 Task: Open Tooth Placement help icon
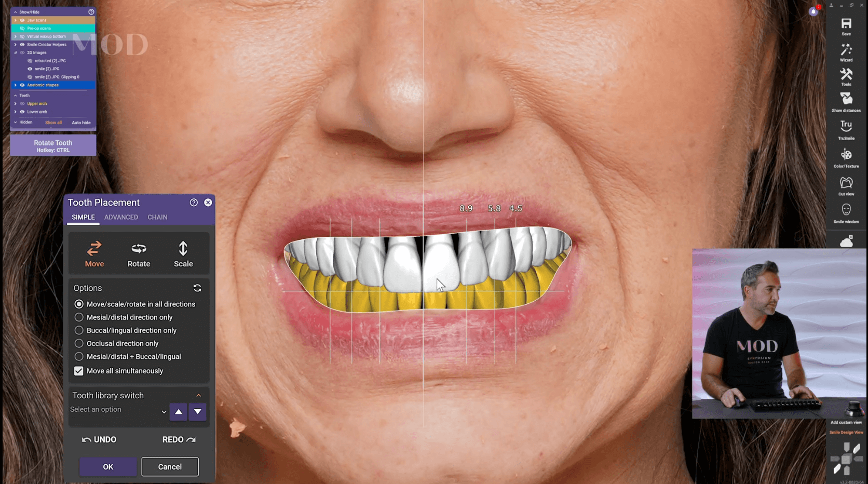click(x=194, y=203)
